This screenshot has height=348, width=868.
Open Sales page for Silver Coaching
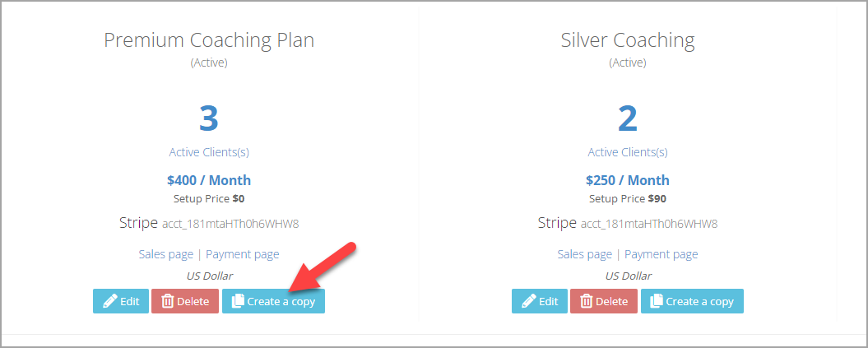pos(585,254)
